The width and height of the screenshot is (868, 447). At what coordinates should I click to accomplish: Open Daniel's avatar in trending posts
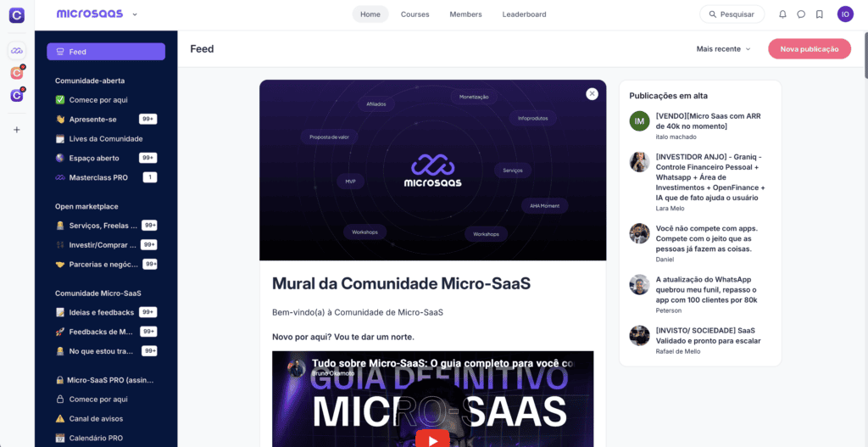pos(639,233)
